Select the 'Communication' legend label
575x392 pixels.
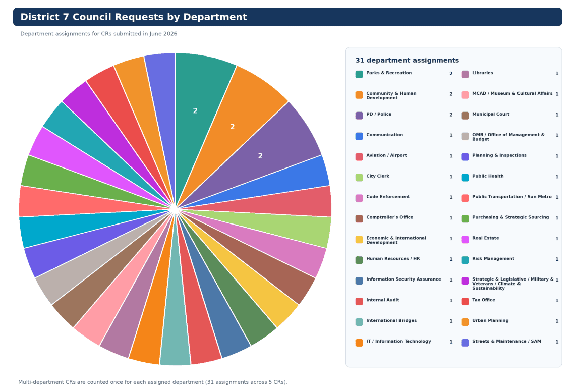point(385,135)
